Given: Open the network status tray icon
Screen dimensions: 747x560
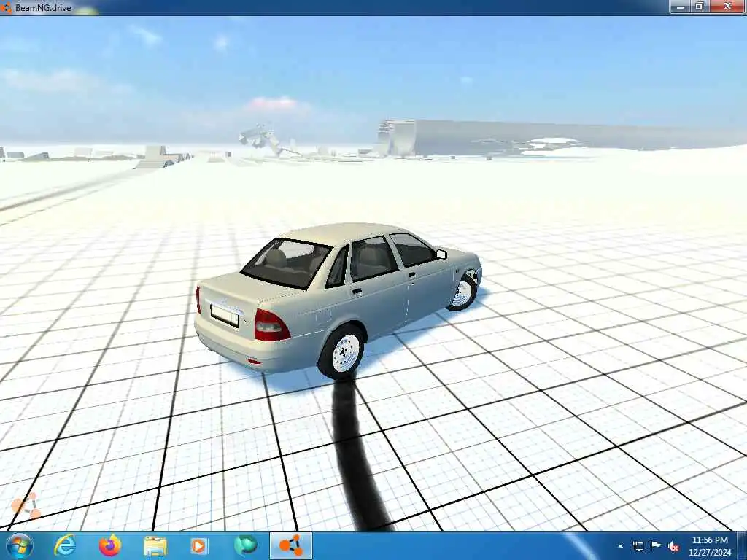Looking at the screenshot, I should click(638, 546).
